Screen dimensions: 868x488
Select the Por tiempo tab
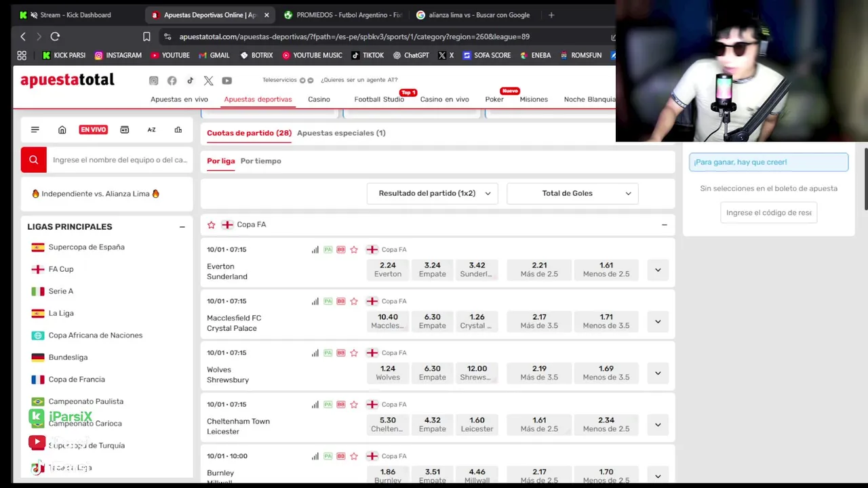(x=260, y=161)
